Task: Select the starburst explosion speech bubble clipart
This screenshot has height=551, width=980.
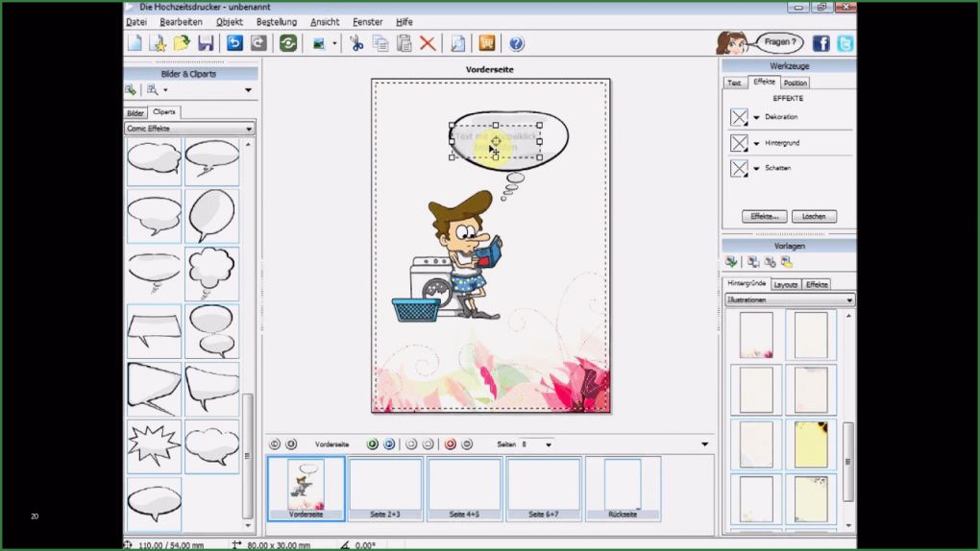Action: point(154,445)
